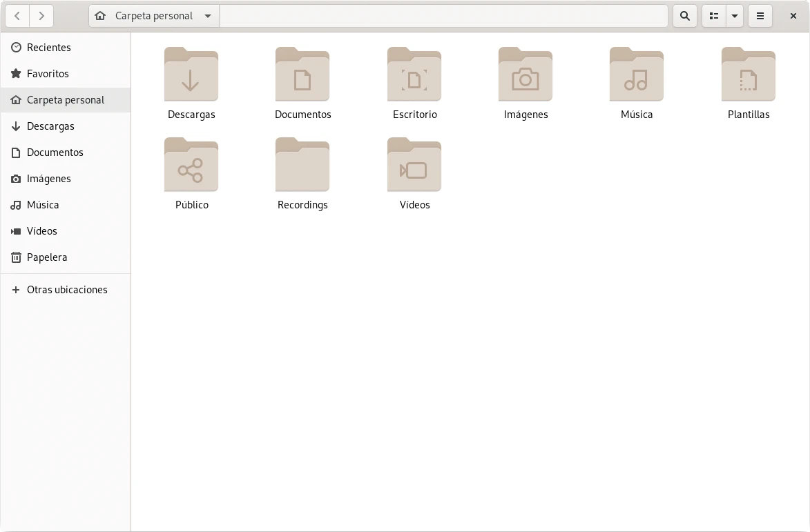The image size is (810, 532).
Task: Open the Vídeos folder in grid
Action: 414,166
